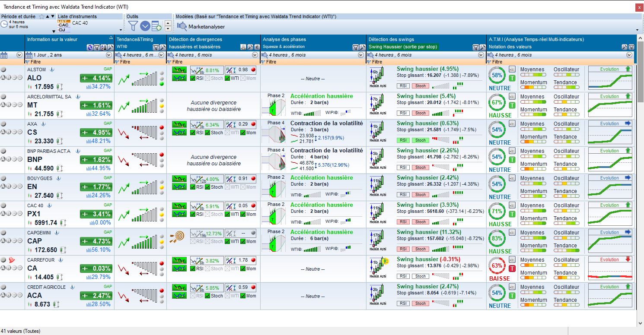Toggle the WTI checkbox in ALSTOM divergence row

click(x=227, y=78)
